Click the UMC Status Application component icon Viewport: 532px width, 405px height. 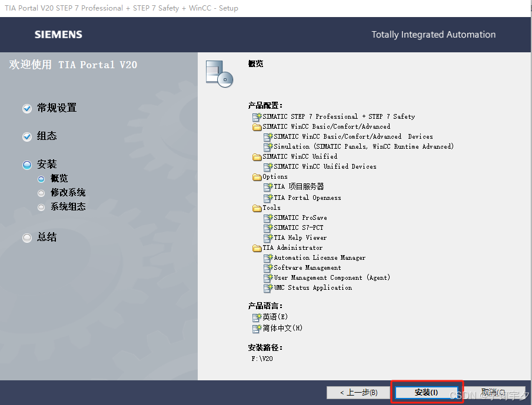pyautogui.click(x=268, y=288)
